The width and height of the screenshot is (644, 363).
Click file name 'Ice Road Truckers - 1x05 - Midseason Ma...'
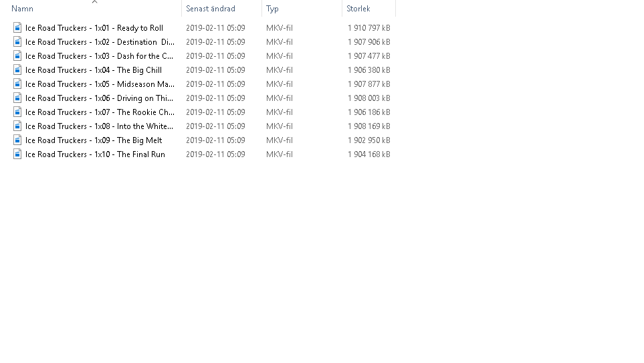point(100,84)
